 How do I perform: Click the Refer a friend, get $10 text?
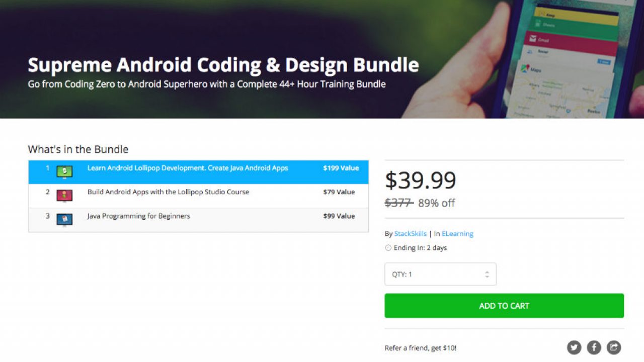(x=421, y=348)
